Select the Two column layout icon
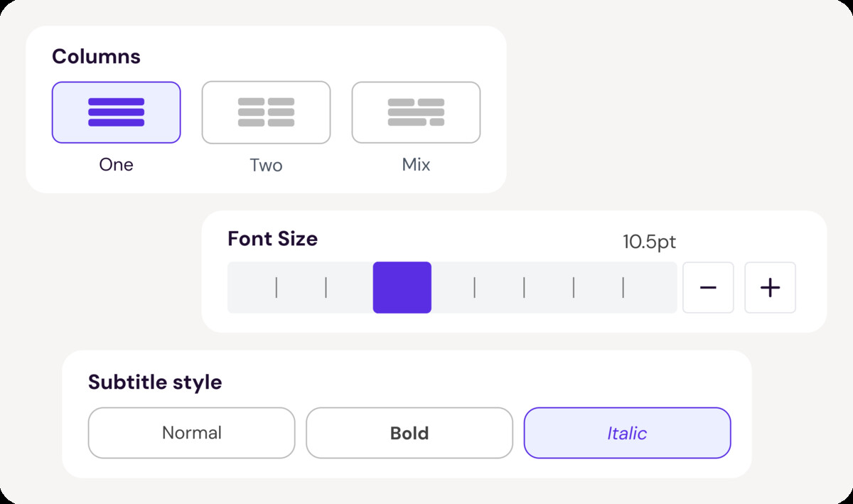This screenshot has width=853, height=504. tap(266, 112)
